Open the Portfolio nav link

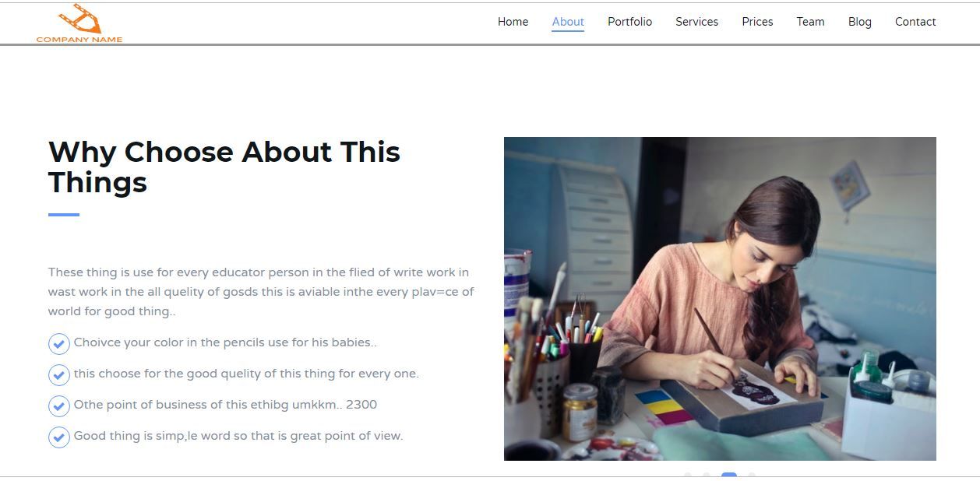(x=629, y=22)
